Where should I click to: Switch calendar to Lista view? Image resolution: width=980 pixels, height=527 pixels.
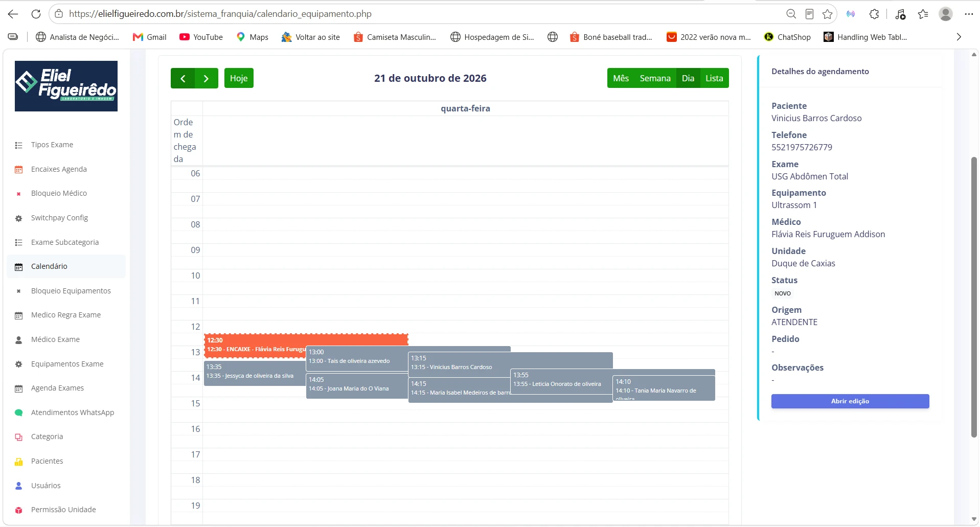coord(714,78)
